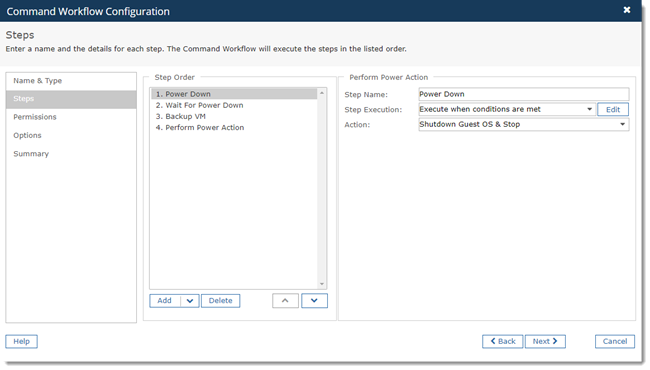650x370 pixels.
Task: Edit the step execution conditions
Action: (613, 109)
